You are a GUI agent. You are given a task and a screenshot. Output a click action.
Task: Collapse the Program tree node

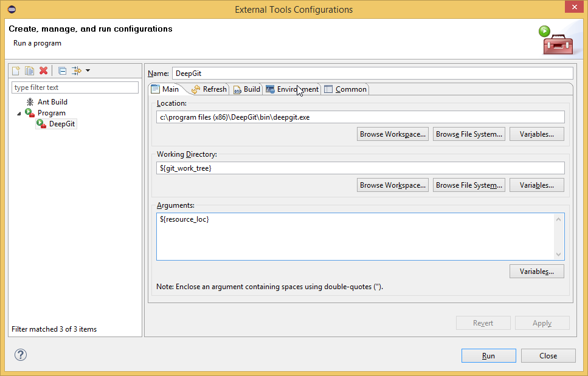coord(19,114)
